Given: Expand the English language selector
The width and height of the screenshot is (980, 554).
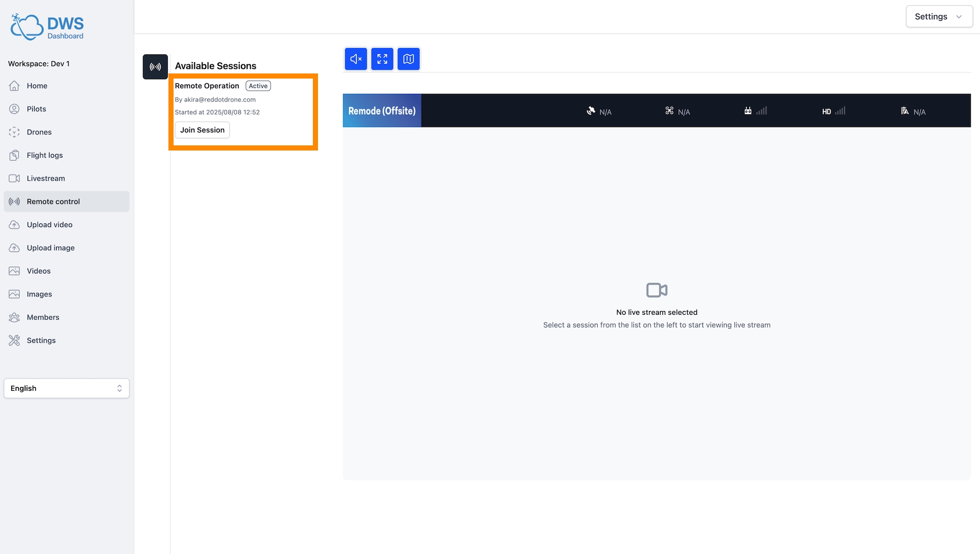Looking at the screenshot, I should tap(66, 388).
